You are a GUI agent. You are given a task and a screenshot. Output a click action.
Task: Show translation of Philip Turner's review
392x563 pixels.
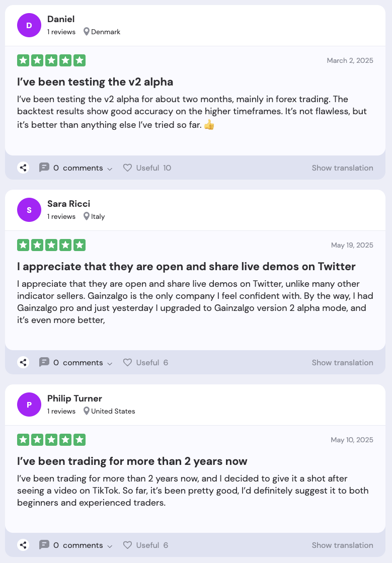pos(342,545)
